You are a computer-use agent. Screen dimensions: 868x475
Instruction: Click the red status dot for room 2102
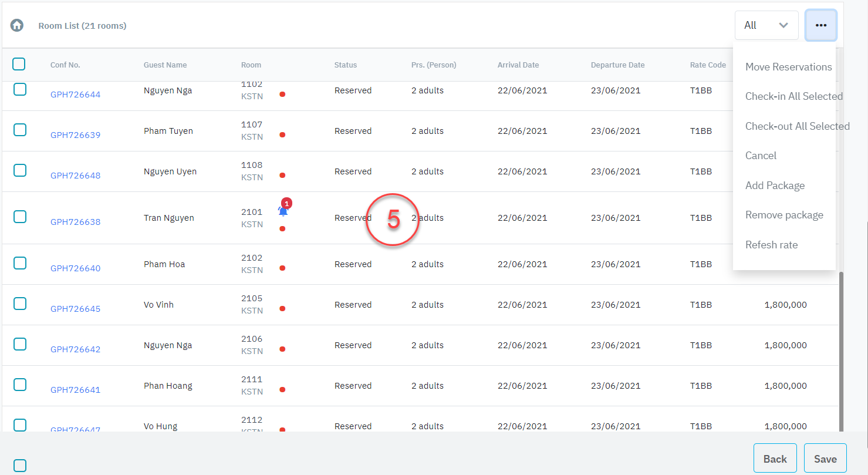click(x=282, y=268)
